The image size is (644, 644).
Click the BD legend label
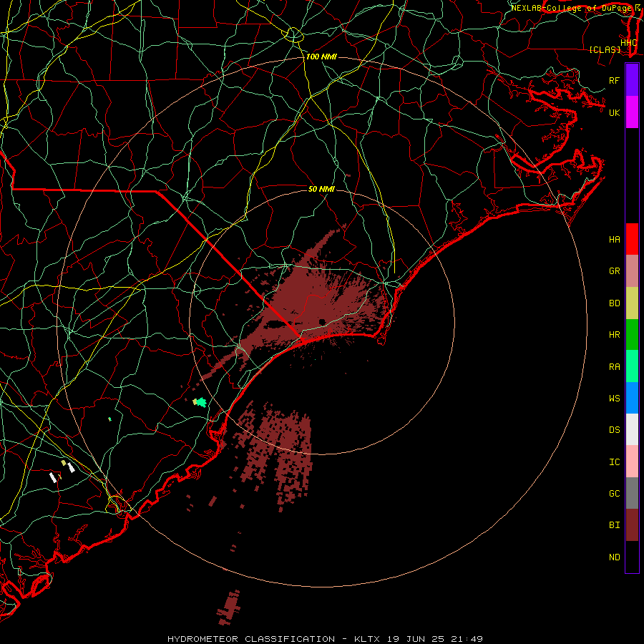click(x=615, y=303)
